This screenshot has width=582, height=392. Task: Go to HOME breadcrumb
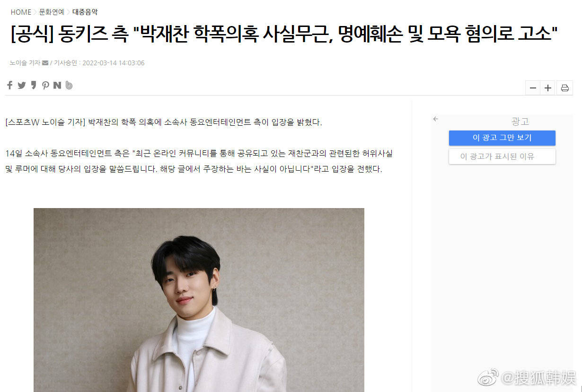pyautogui.click(x=21, y=12)
